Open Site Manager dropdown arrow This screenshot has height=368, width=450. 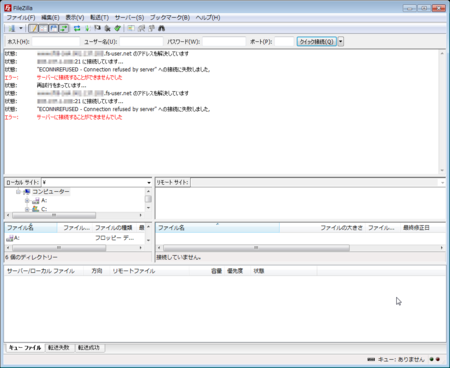click(21, 28)
